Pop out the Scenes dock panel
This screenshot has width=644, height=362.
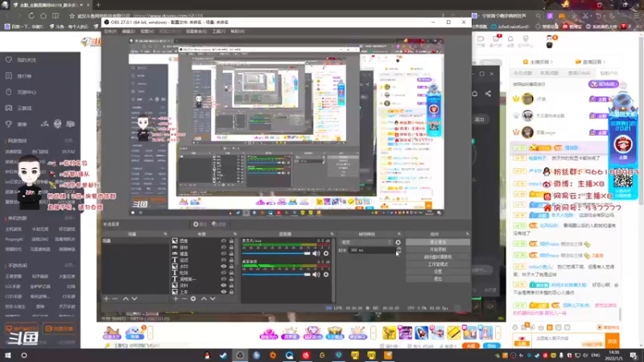point(165,234)
